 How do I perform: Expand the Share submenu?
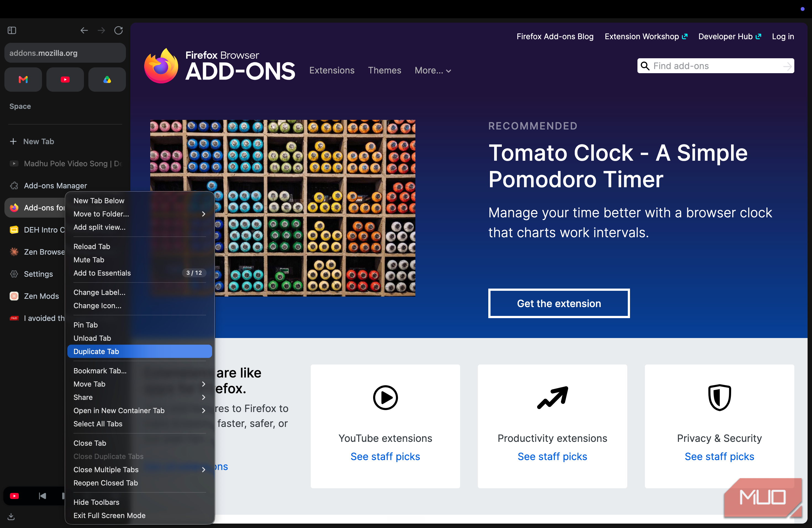[140, 397]
